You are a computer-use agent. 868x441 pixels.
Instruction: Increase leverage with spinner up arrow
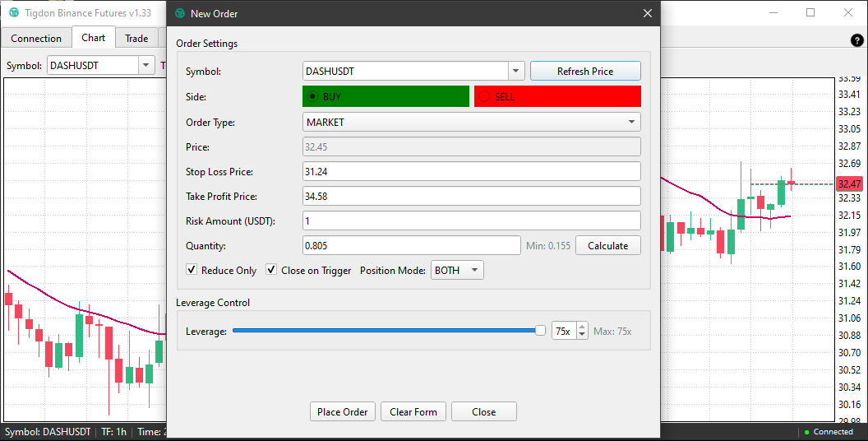coord(582,327)
